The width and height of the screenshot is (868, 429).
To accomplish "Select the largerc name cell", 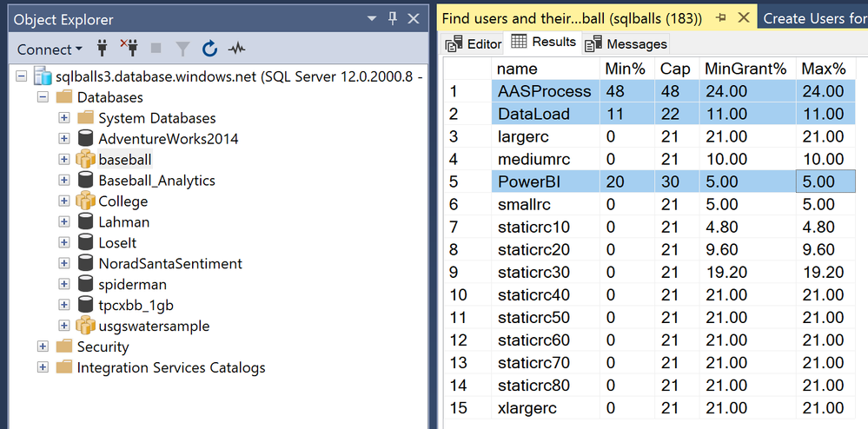I will [x=546, y=136].
